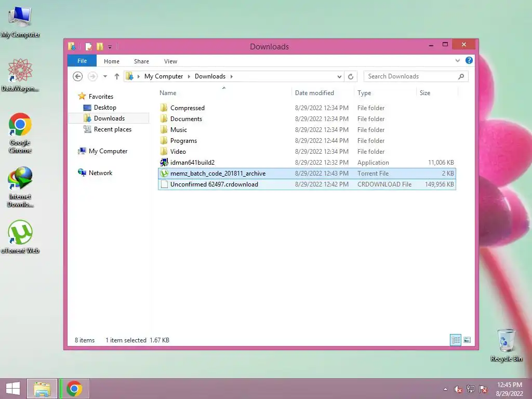Show hidden tray icons arrow
The width and height of the screenshot is (532, 399).
(x=445, y=389)
